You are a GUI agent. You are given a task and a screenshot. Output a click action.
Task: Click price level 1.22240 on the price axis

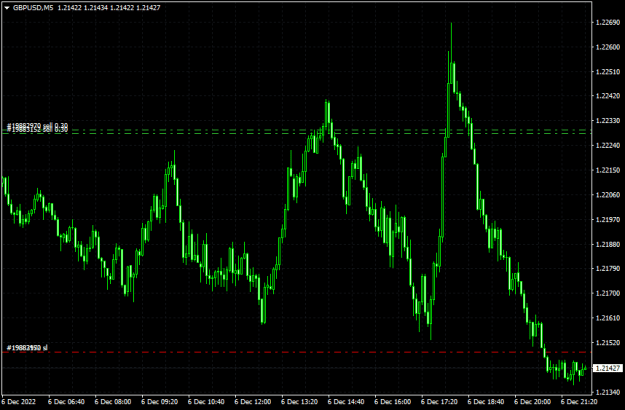tap(607, 145)
